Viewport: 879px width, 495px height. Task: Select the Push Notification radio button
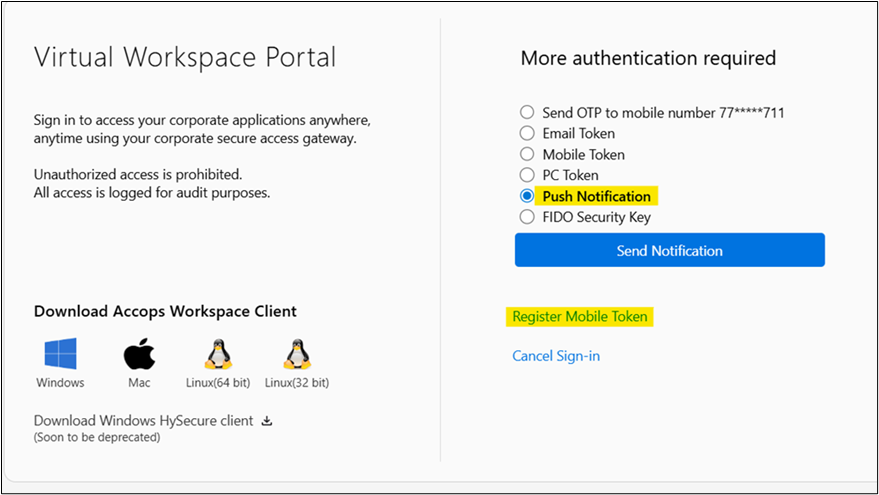(x=527, y=196)
